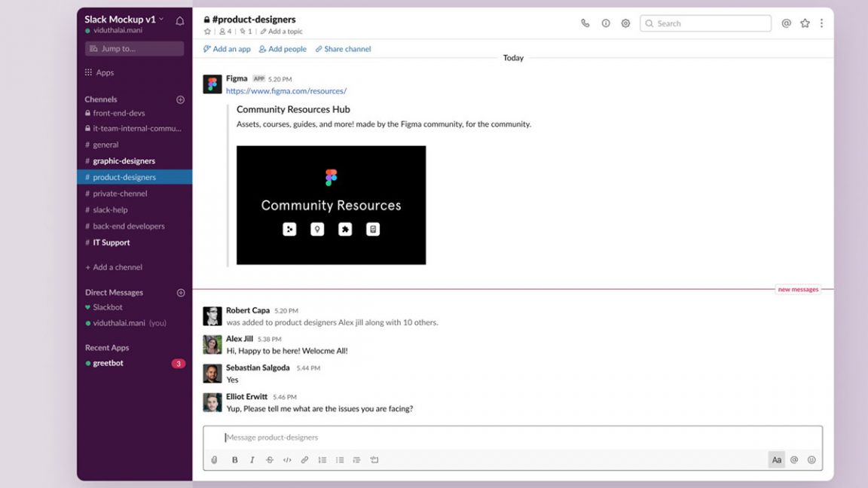Click Share channel link

coord(344,49)
